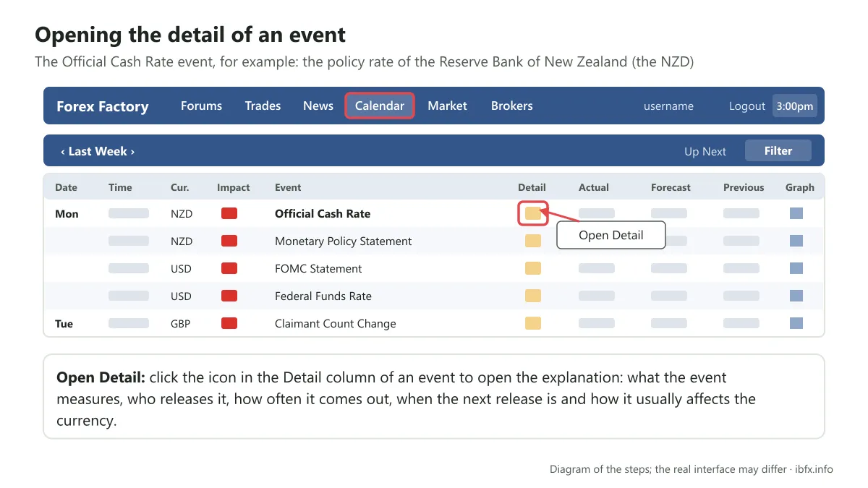Click NZD currency in Official Cash Rate row
This screenshot has height=488, width=868.
point(181,213)
